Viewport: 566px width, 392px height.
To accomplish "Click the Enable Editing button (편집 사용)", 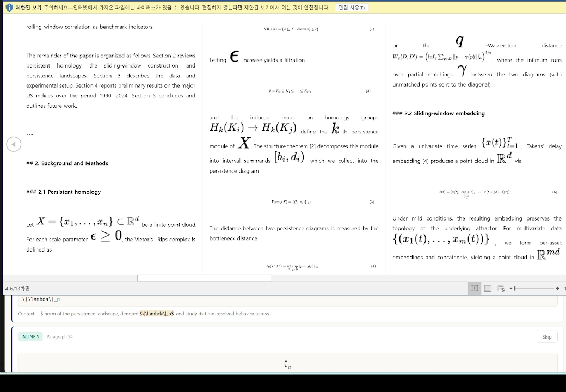I will click(352, 8).
